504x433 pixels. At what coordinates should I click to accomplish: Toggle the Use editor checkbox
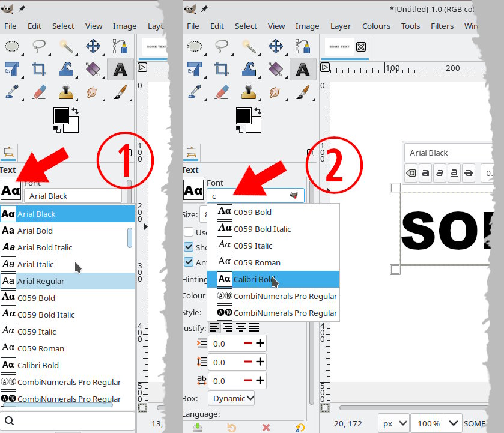pos(189,232)
